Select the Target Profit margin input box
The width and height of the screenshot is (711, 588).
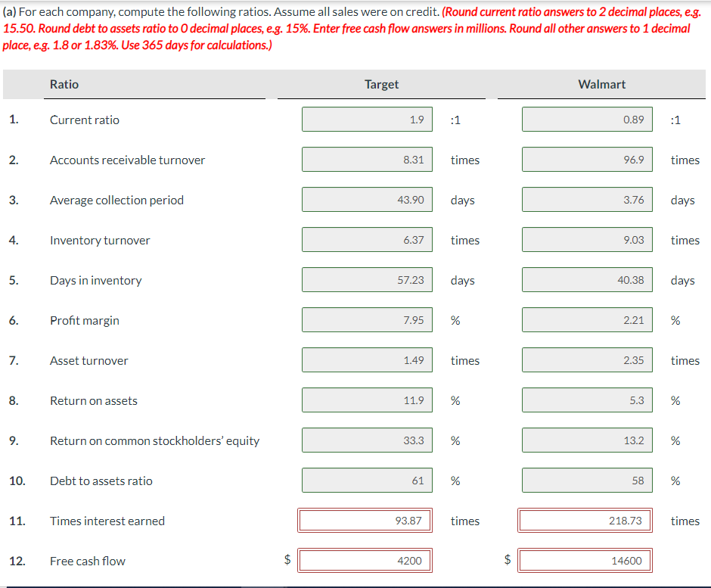[x=367, y=319]
